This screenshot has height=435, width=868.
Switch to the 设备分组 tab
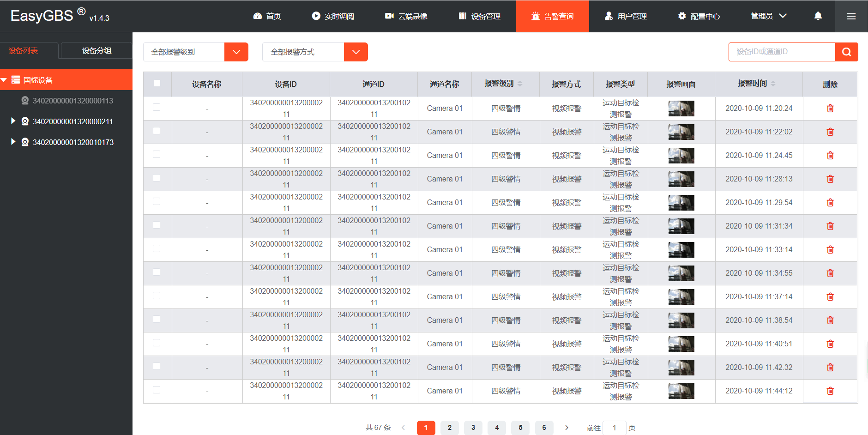pyautogui.click(x=96, y=50)
